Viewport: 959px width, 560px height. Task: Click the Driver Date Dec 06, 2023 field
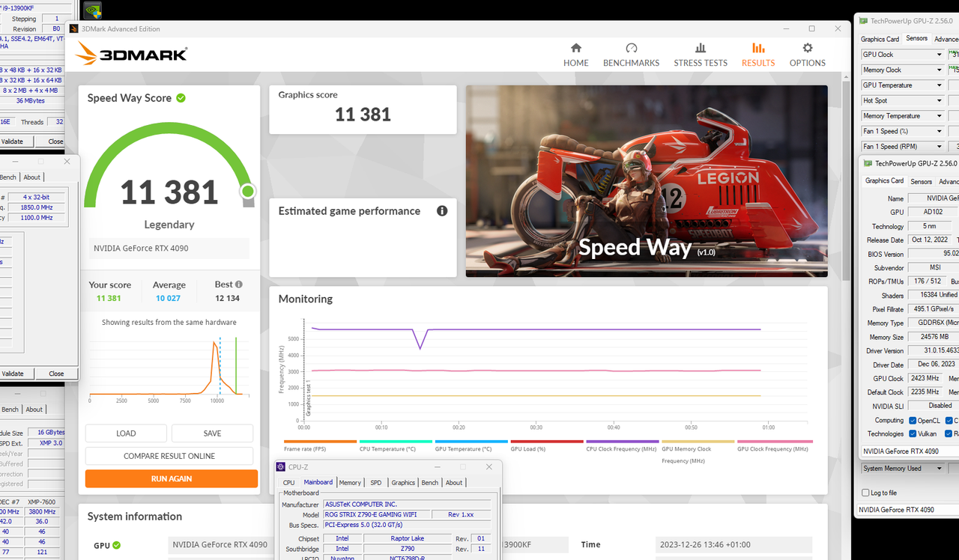[x=933, y=365]
